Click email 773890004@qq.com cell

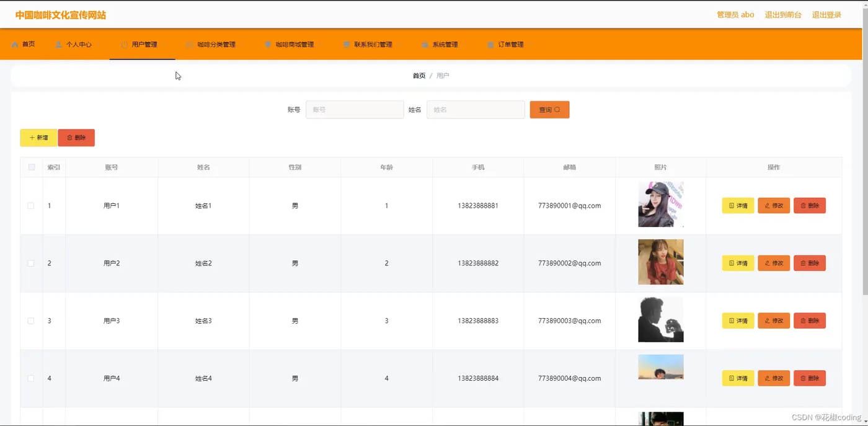(x=570, y=378)
